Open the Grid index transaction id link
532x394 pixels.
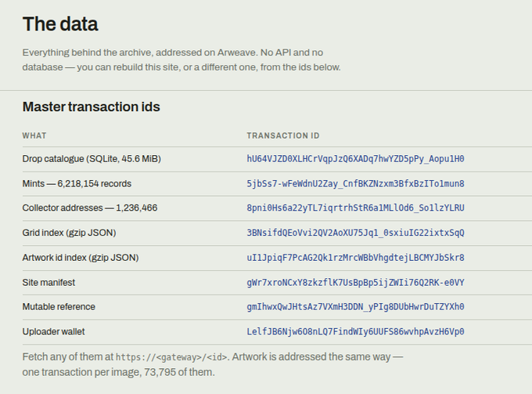(x=355, y=233)
